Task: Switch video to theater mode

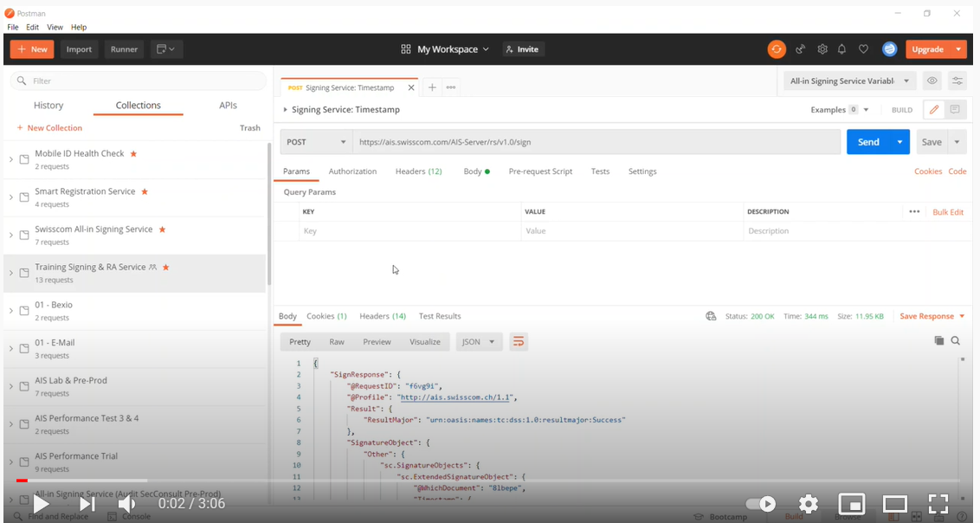Action: click(894, 504)
